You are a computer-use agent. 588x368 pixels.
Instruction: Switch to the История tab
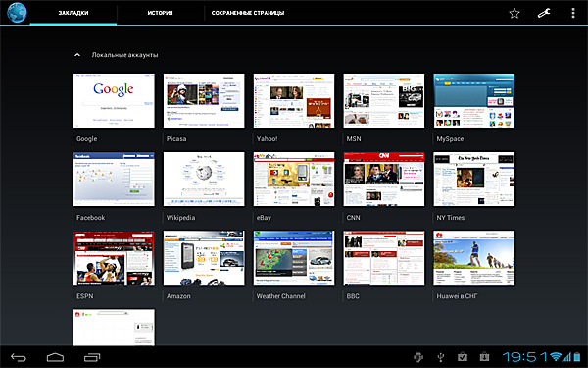point(160,13)
